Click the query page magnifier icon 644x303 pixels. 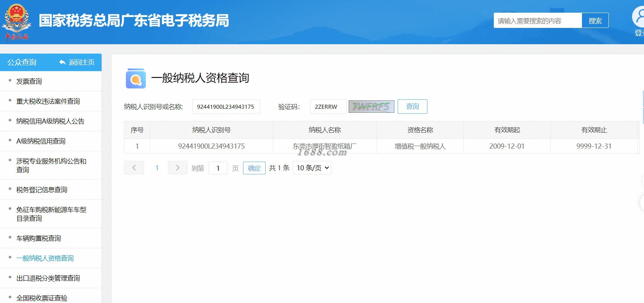pyautogui.click(x=136, y=78)
